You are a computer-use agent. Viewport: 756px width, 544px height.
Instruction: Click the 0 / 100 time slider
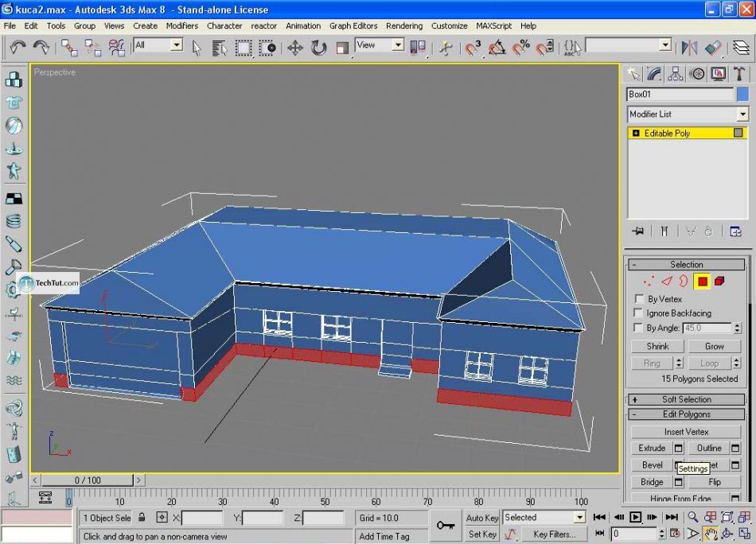click(88, 480)
